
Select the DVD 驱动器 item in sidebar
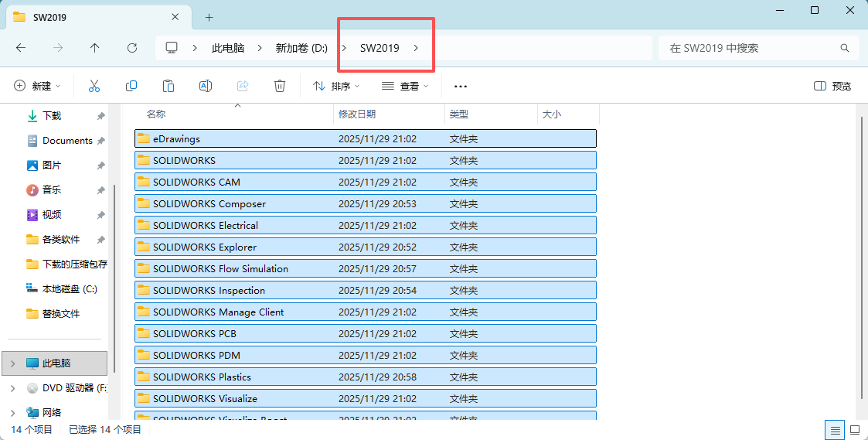click(66, 388)
